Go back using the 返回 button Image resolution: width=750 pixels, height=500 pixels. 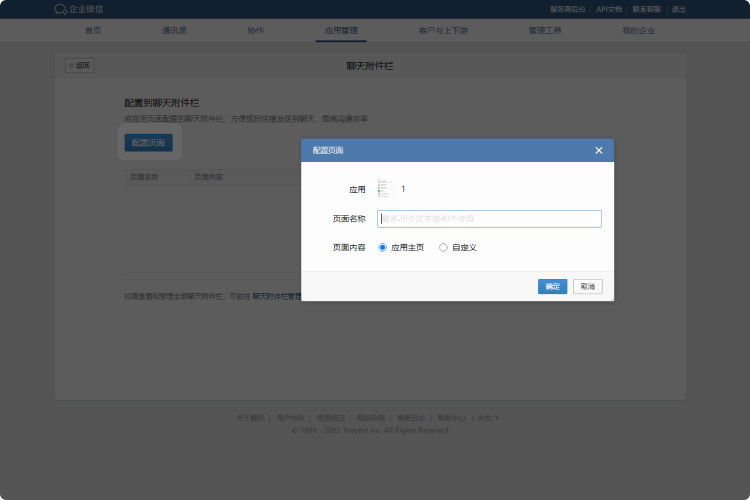pyautogui.click(x=79, y=65)
